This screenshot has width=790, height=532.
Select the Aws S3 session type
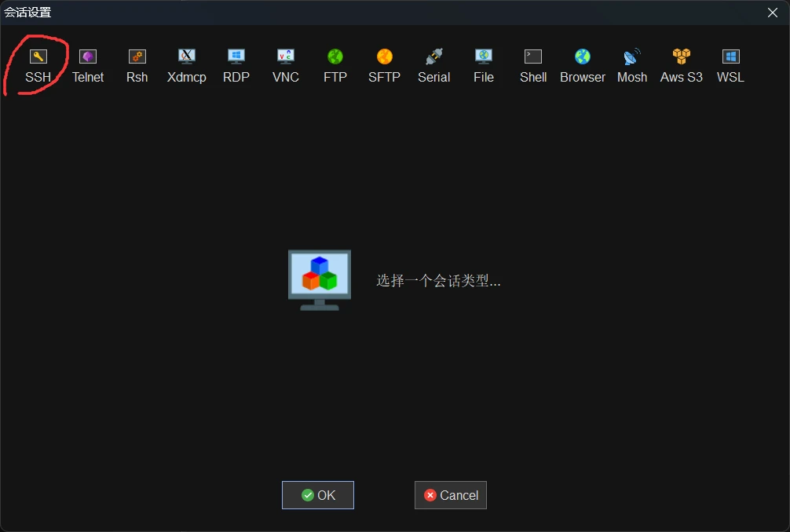click(681, 66)
